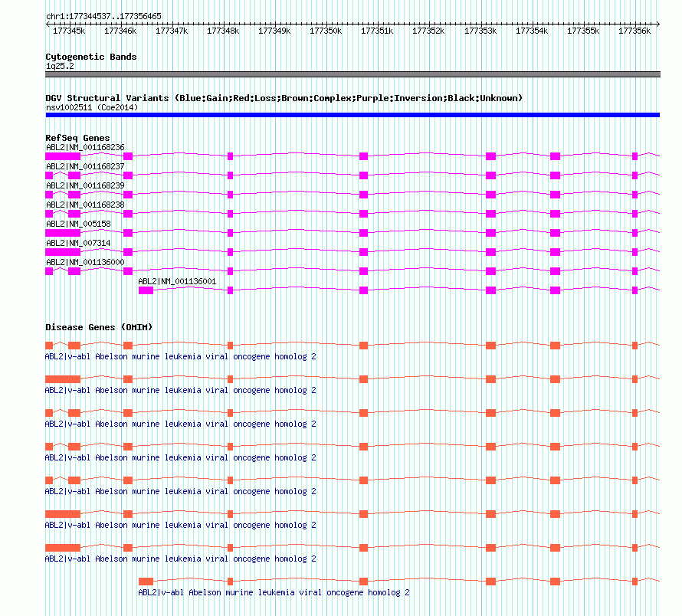682x616 pixels.
Task: Click the first exon of the last OMIM transcript
Action: (x=146, y=582)
